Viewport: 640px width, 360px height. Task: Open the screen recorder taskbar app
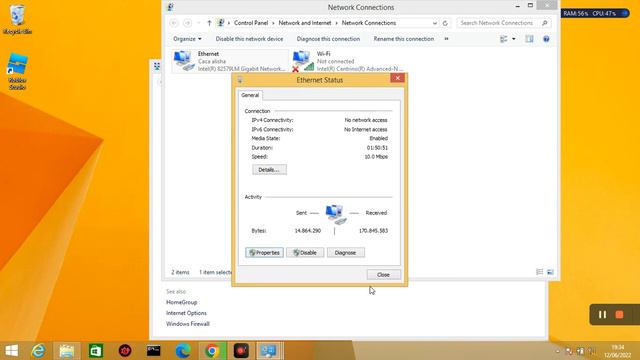pos(241,351)
